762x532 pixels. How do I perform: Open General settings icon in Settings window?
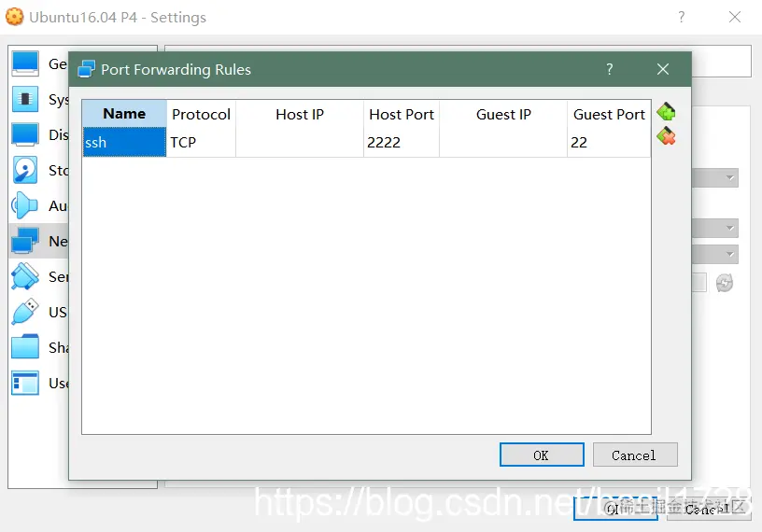tap(25, 63)
